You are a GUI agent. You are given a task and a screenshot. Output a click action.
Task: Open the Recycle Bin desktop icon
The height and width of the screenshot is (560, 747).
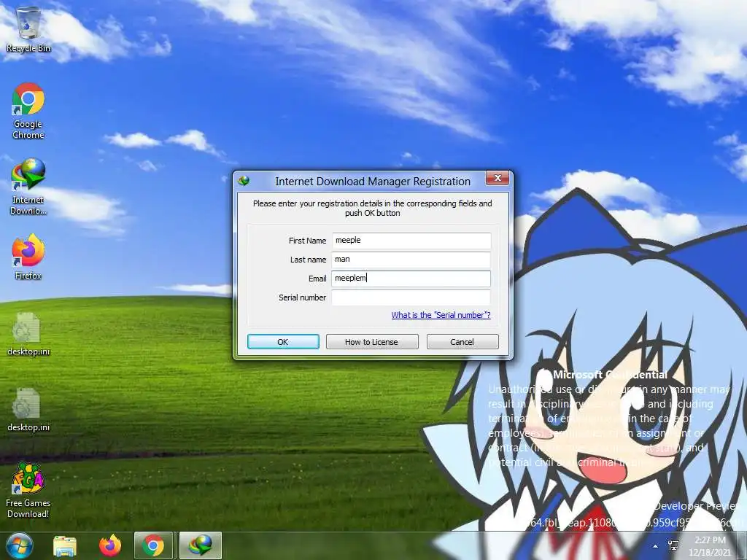tap(28, 29)
